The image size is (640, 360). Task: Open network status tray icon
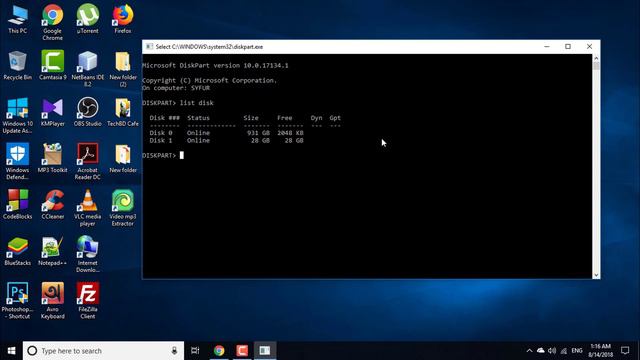[x=564, y=351]
